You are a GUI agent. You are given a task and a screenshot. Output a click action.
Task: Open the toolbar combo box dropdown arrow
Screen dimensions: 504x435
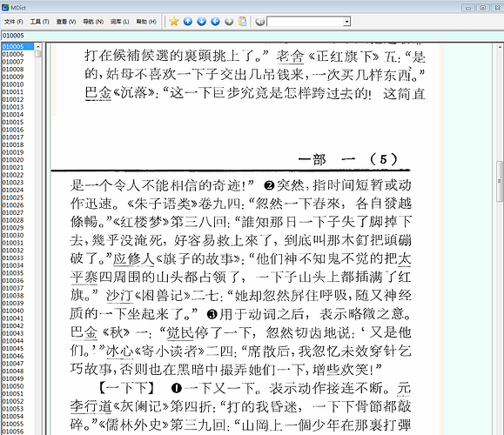click(x=346, y=22)
